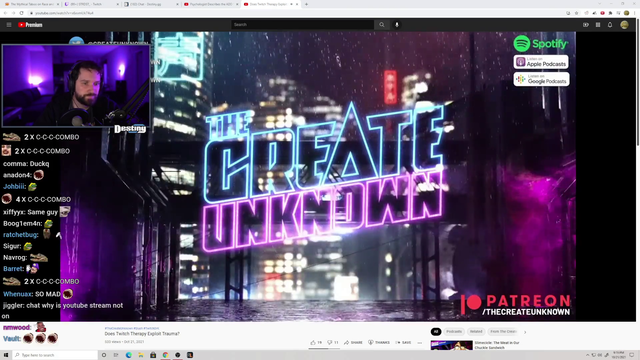This screenshot has height=360, width=640.
Task: Go to YouTube Premium home logo
Action: [30, 25]
